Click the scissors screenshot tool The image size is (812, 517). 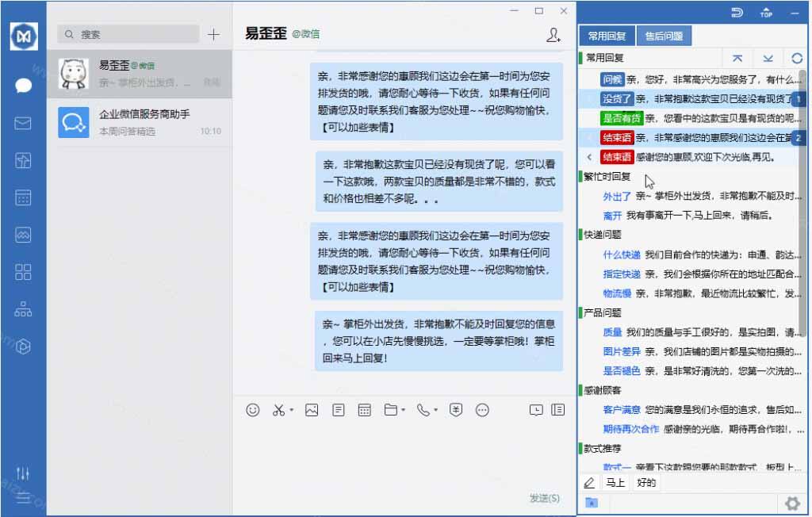point(278,410)
